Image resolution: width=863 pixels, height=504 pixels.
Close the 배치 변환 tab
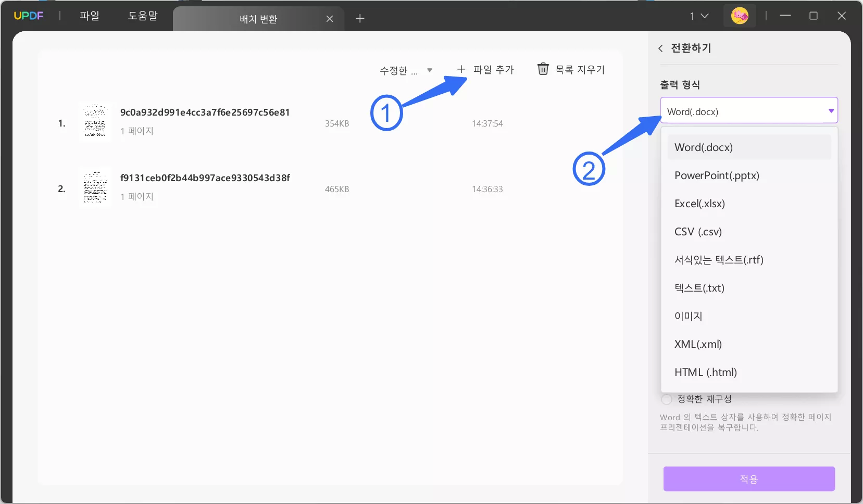coord(330,19)
